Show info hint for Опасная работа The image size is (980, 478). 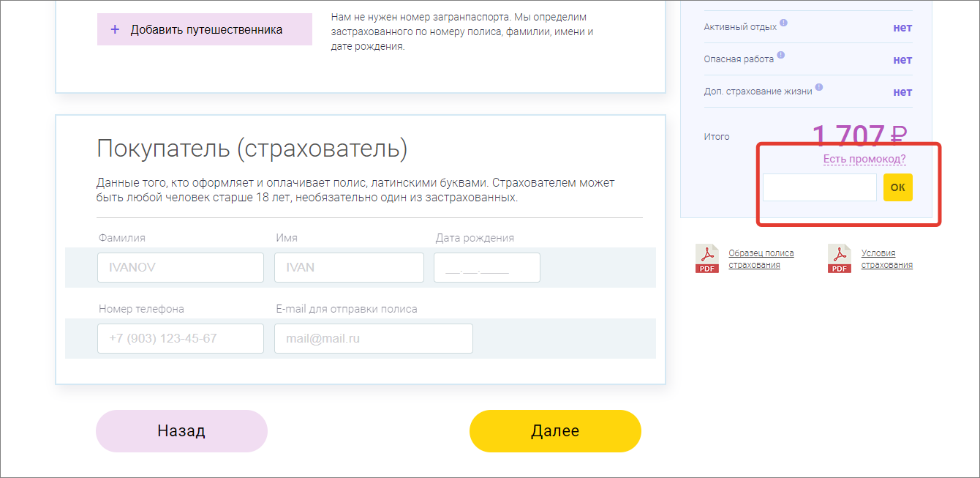780,56
